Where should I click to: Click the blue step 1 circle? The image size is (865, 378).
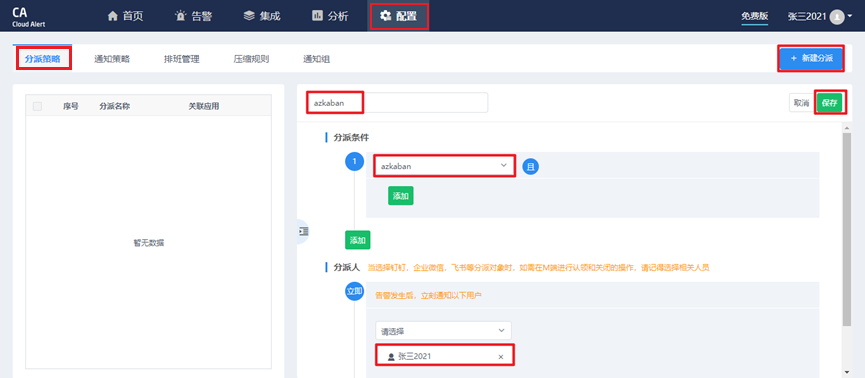click(354, 162)
